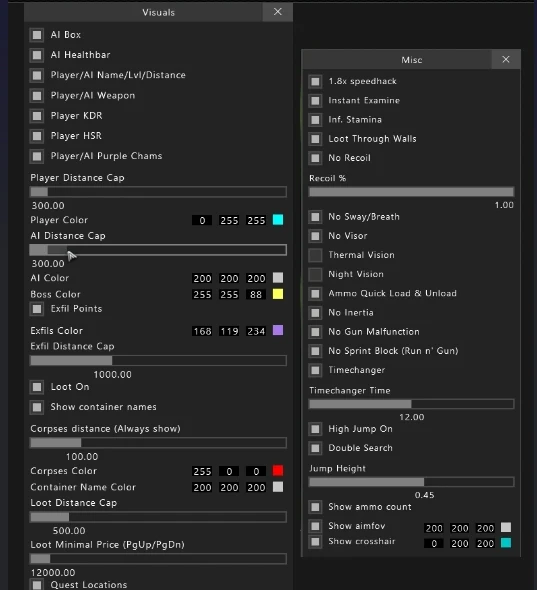Click the Player Distance Cap slider
Image resolution: width=537 pixels, height=590 pixels.
(158, 192)
